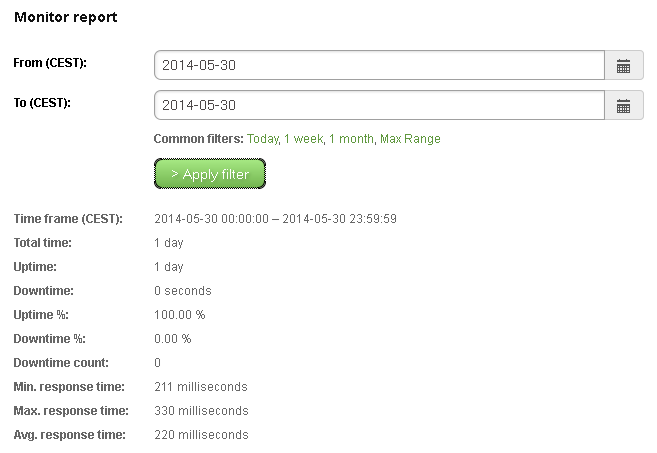Click the 0 seconds downtime value
The height and width of the screenshot is (453, 657).
pos(183,291)
